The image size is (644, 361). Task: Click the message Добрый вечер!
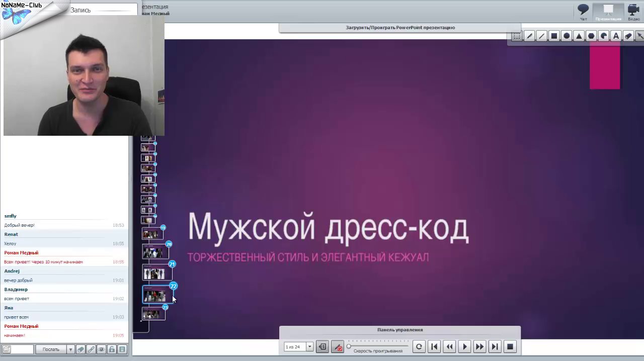pyautogui.click(x=19, y=225)
